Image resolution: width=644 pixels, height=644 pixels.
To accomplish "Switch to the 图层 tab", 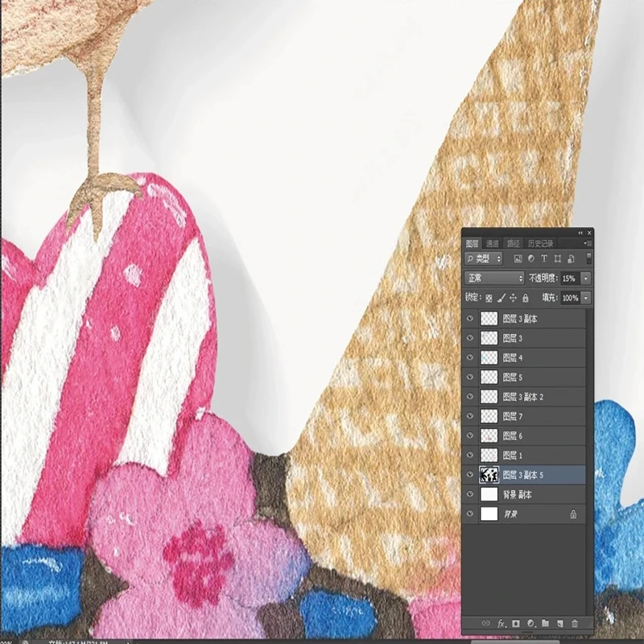I will click(472, 244).
